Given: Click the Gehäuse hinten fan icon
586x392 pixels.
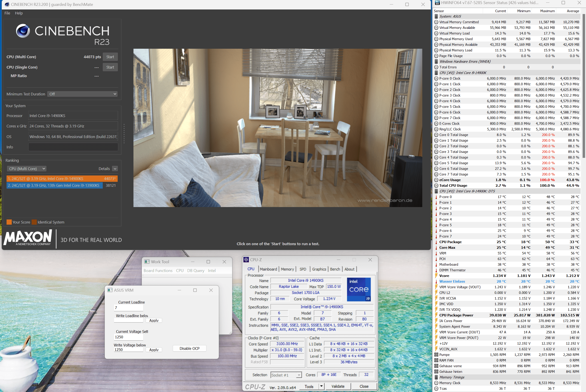Looking at the screenshot, I should 436,371.
